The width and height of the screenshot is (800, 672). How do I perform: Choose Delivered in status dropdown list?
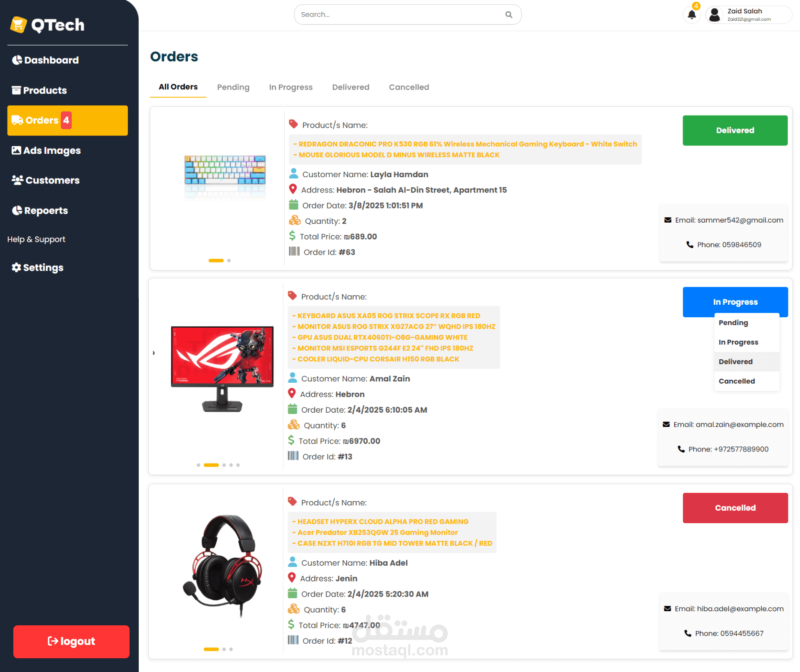tap(747, 362)
